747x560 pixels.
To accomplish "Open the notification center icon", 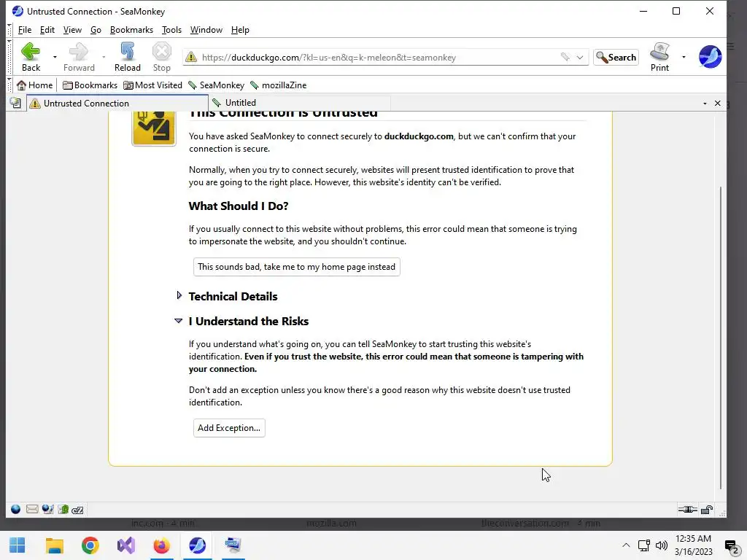I will pyautogui.click(x=731, y=545).
